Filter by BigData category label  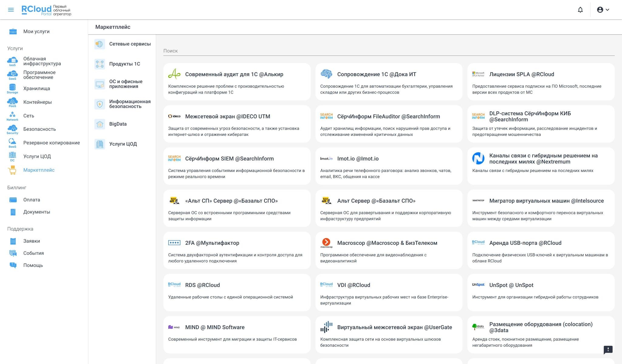118,124
